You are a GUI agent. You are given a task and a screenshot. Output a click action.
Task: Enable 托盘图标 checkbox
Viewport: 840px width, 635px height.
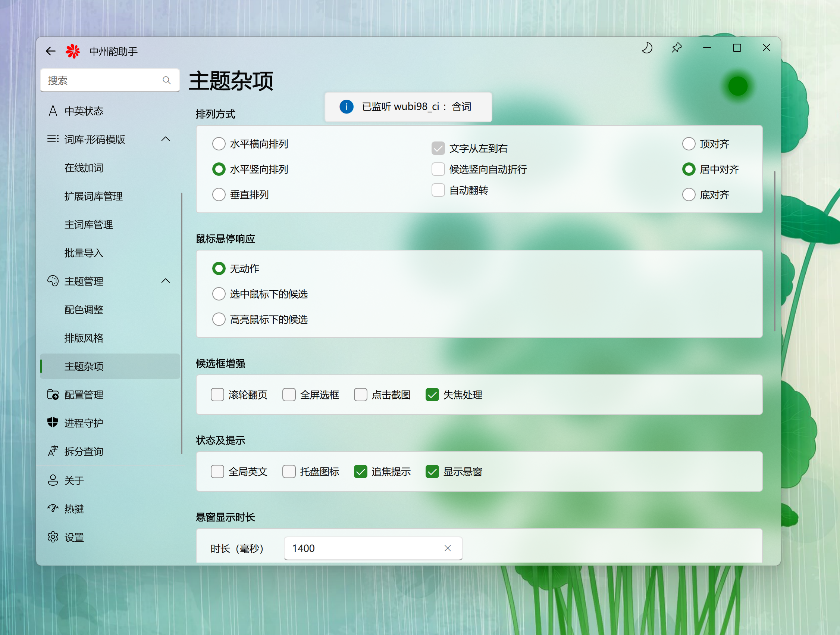289,471
